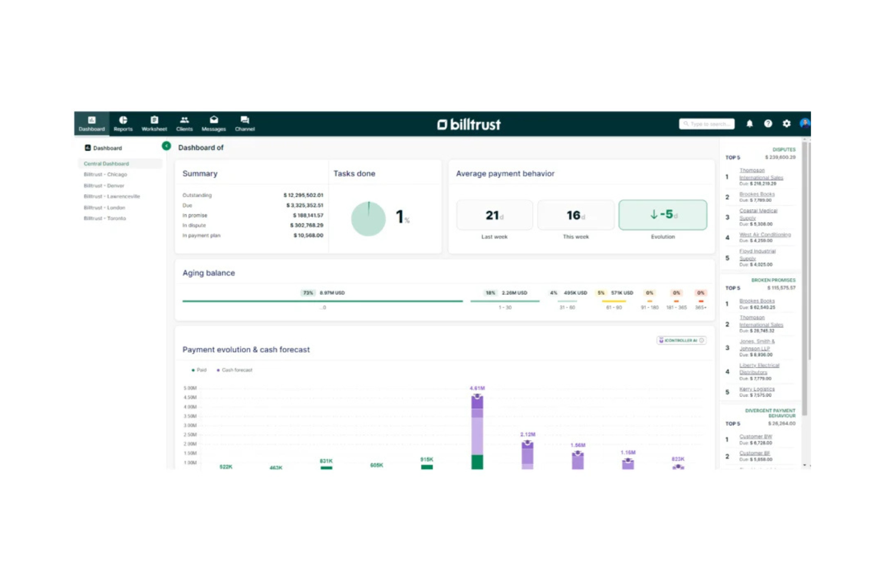Click the In payment plan amount $ 10,568.00
Image resolution: width=882 pixels, height=588 pixels.
point(308,236)
